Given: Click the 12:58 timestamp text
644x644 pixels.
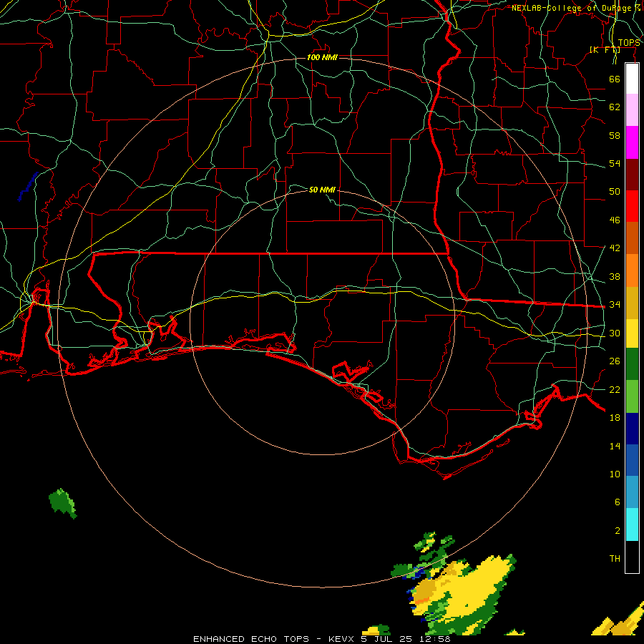Looking at the screenshot, I should coord(435,639).
